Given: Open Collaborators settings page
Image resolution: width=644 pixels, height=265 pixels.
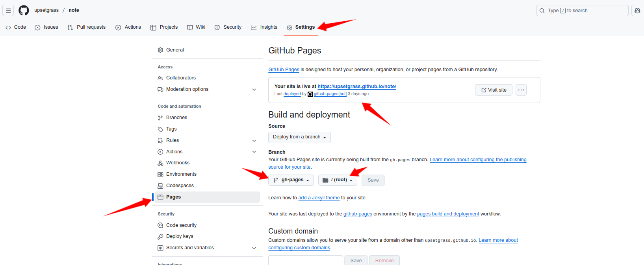Looking at the screenshot, I should pyautogui.click(x=208, y=78).
